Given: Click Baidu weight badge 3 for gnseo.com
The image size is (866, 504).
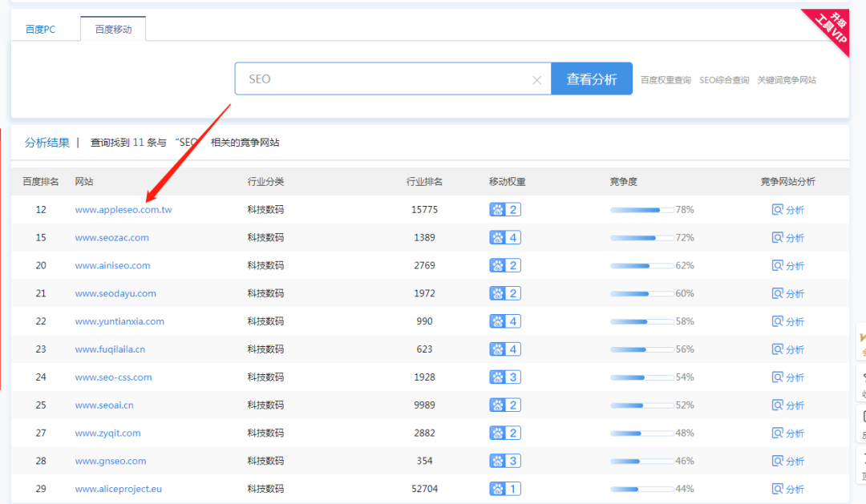Looking at the screenshot, I should click(505, 461).
